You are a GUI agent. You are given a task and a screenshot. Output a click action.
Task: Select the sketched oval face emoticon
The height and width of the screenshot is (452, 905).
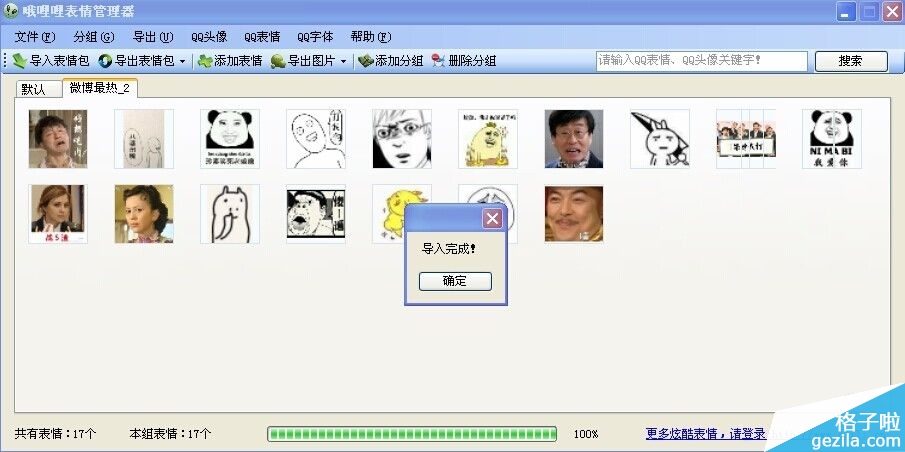pyautogui.click(x=316, y=139)
